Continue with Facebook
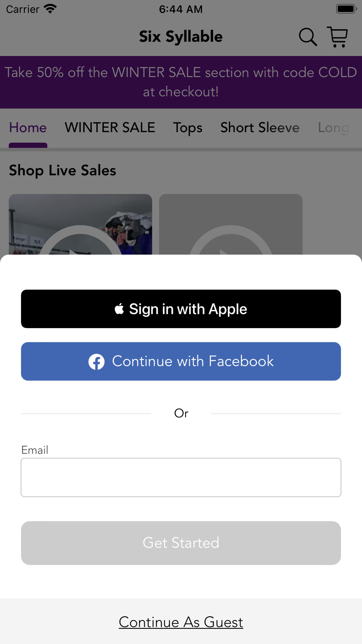This screenshot has width=362, height=644. tap(181, 361)
